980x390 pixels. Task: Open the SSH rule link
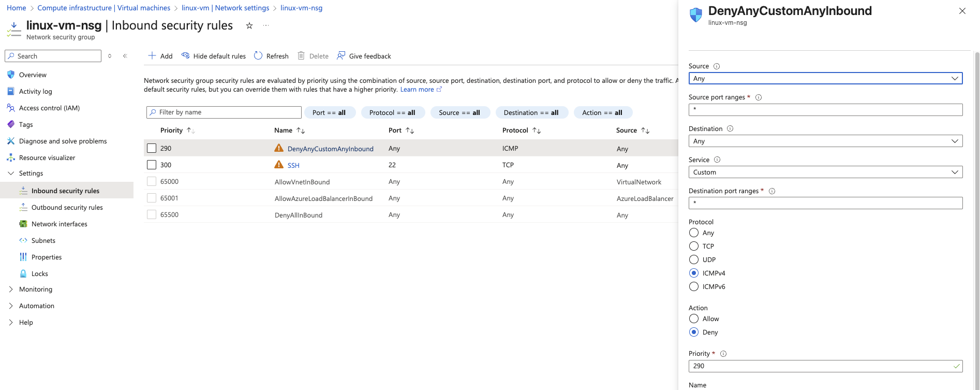293,165
